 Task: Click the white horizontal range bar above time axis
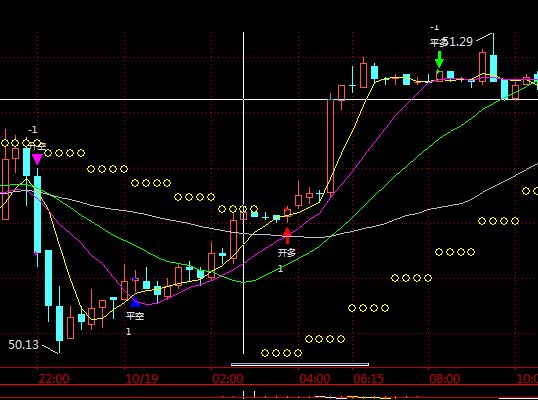coord(300,364)
